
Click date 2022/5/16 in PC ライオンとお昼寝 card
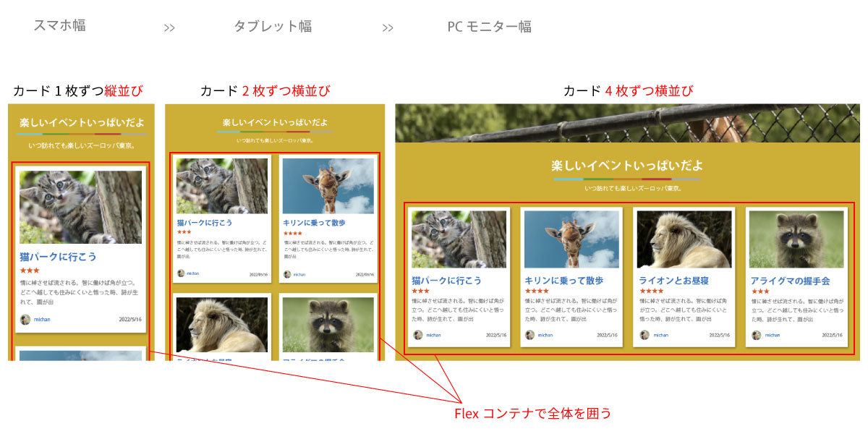720,336
